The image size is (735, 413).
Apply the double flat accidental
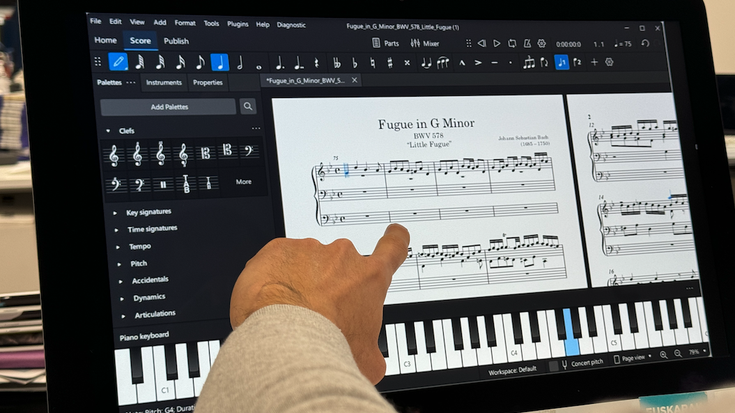point(337,63)
